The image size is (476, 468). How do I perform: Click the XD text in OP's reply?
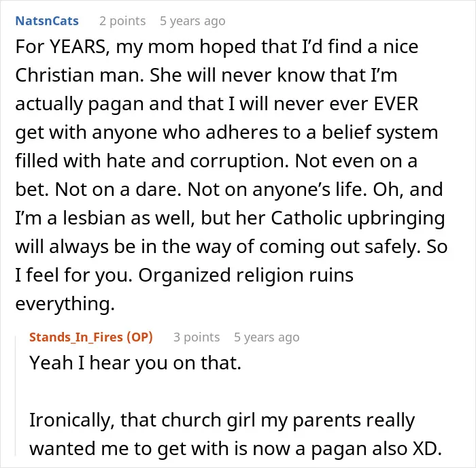tap(427, 448)
